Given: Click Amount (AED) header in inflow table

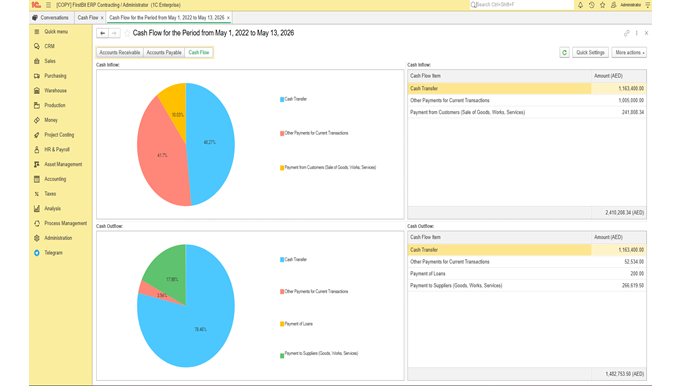Looking at the screenshot, I should [618, 76].
